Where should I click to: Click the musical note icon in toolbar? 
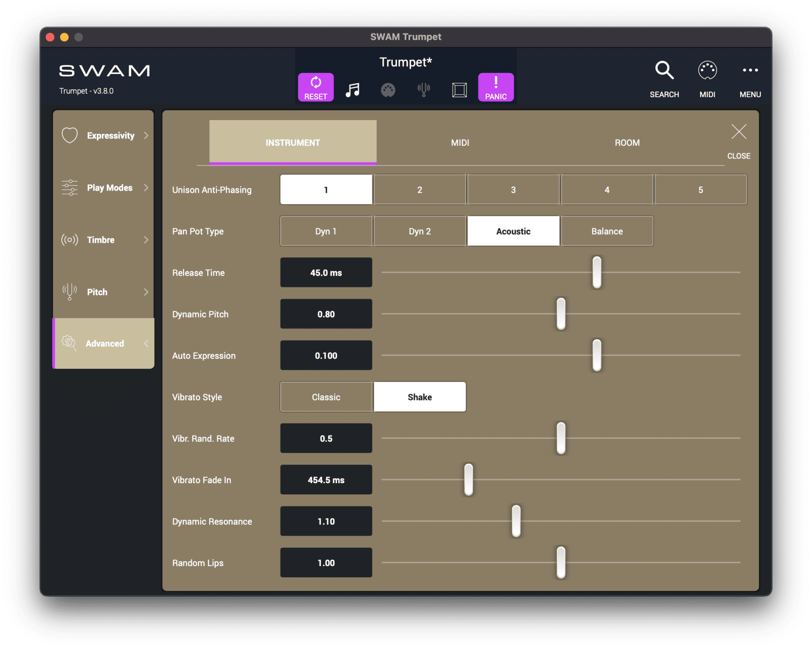pos(353,89)
